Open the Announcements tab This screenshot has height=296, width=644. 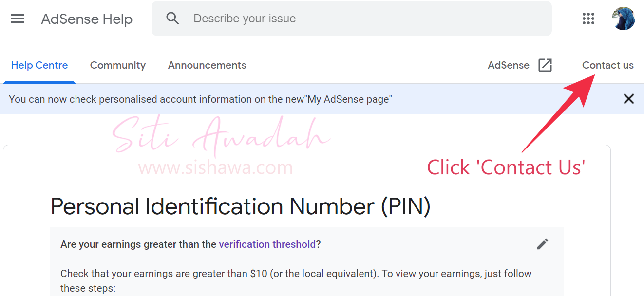click(x=207, y=65)
